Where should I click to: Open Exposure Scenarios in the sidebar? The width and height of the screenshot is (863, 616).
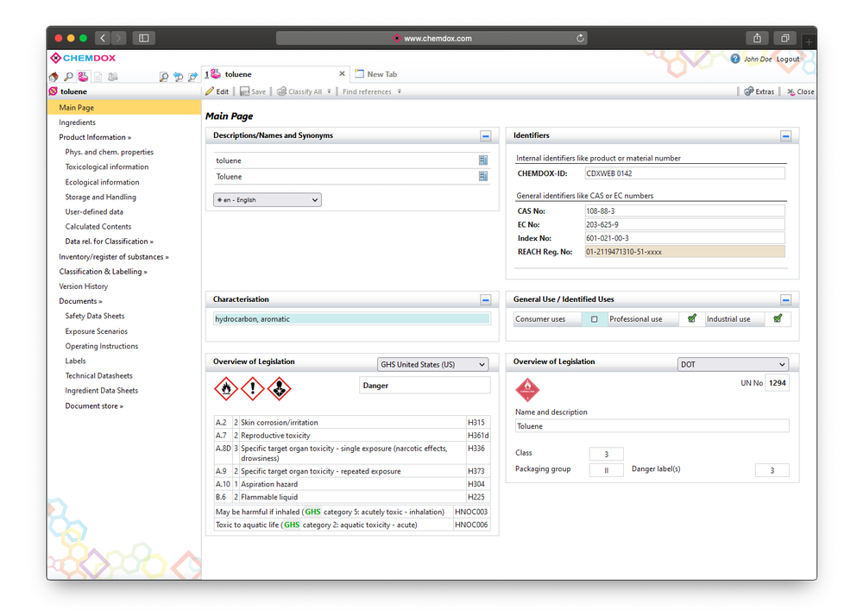(x=97, y=331)
